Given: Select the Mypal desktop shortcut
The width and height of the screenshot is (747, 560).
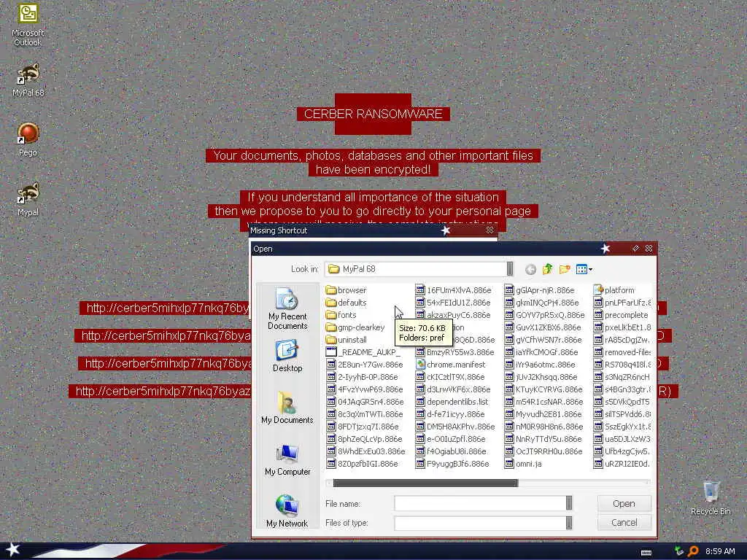Looking at the screenshot, I should [28, 200].
